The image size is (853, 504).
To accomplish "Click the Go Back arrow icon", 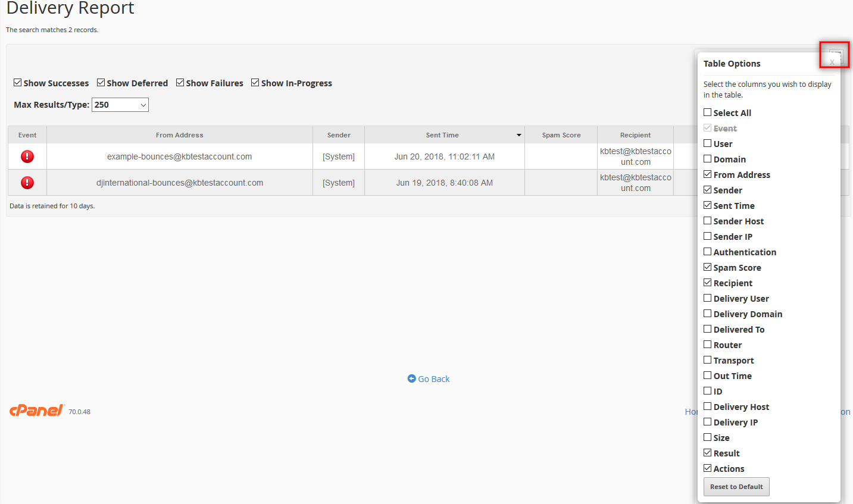I will tap(411, 378).
